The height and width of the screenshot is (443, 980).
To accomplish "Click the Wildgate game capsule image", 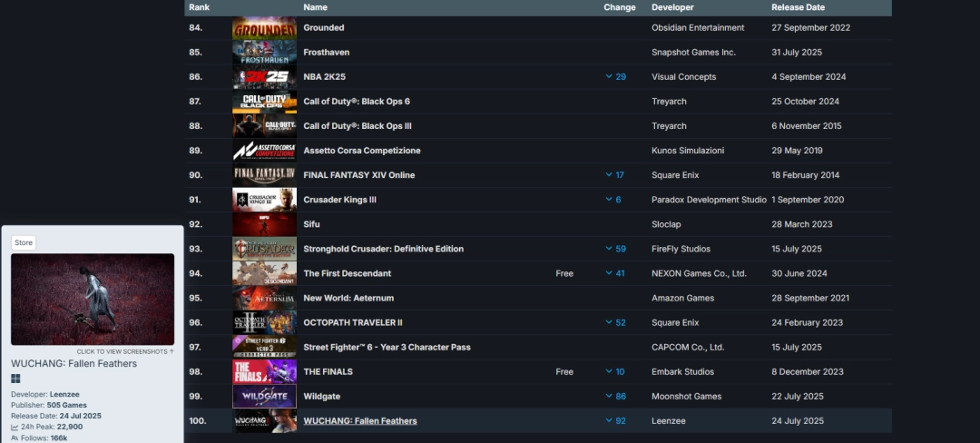I will click(264, 396).
